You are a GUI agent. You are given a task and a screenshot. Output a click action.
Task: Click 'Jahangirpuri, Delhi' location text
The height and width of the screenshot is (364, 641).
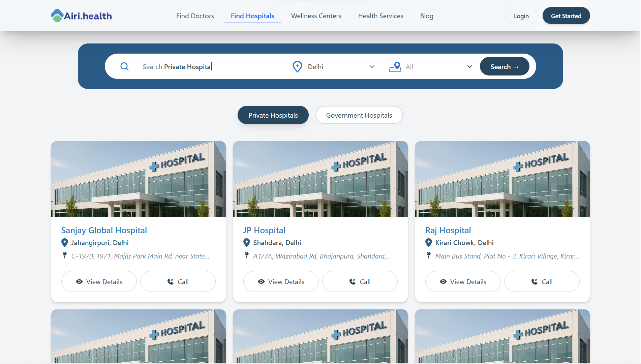click(100, 243)
